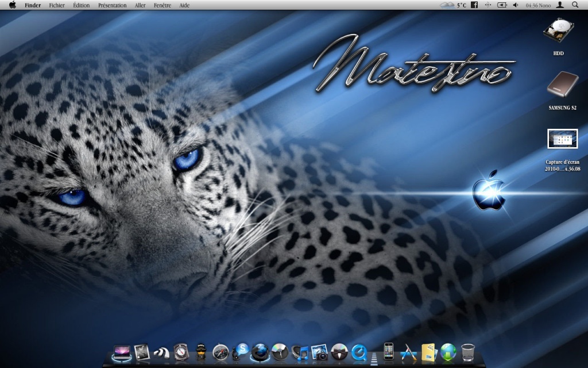Viewport: 588px width, 368px height.
Task: Open the volume speaker menu bar icon
Action: point(516,5)
